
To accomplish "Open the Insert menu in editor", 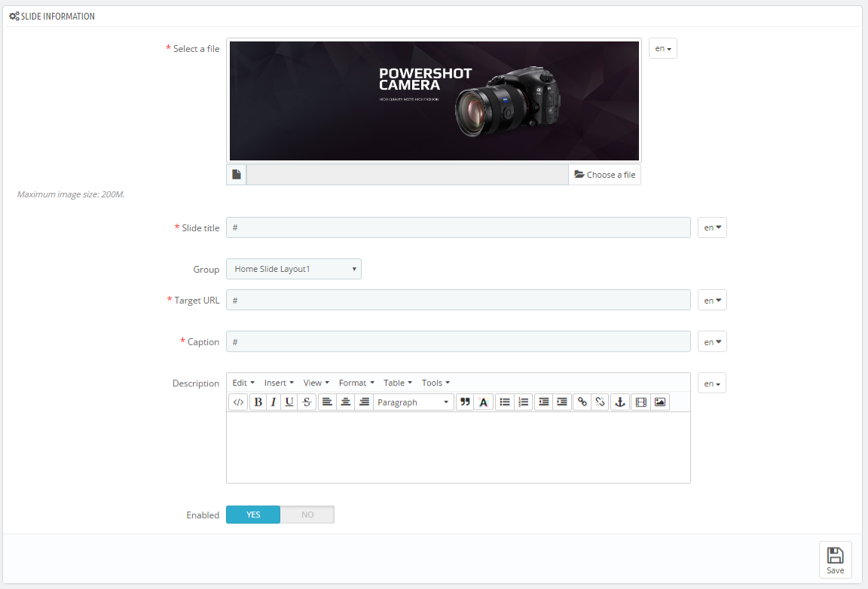I will (x=279, y=383).
